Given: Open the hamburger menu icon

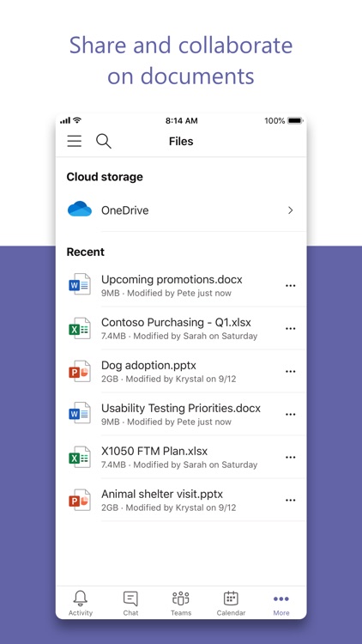Looking at the screenshot, I should tap(75, 141).
